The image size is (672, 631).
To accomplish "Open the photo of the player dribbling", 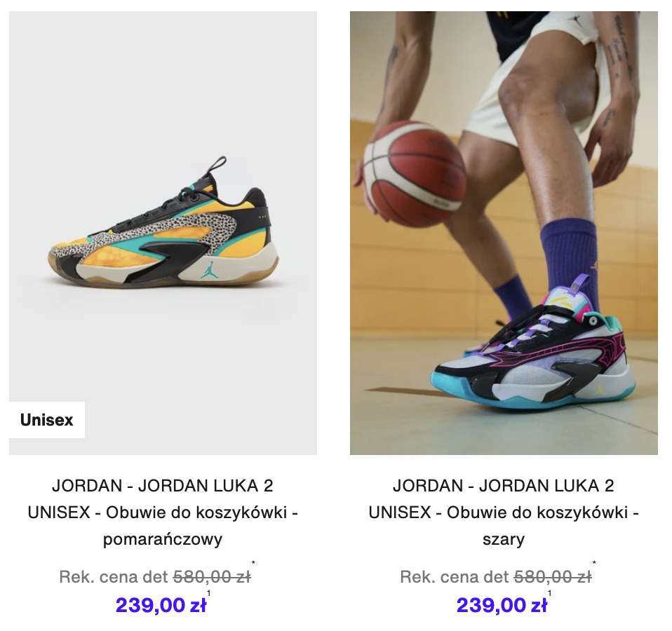I will 504,233.
